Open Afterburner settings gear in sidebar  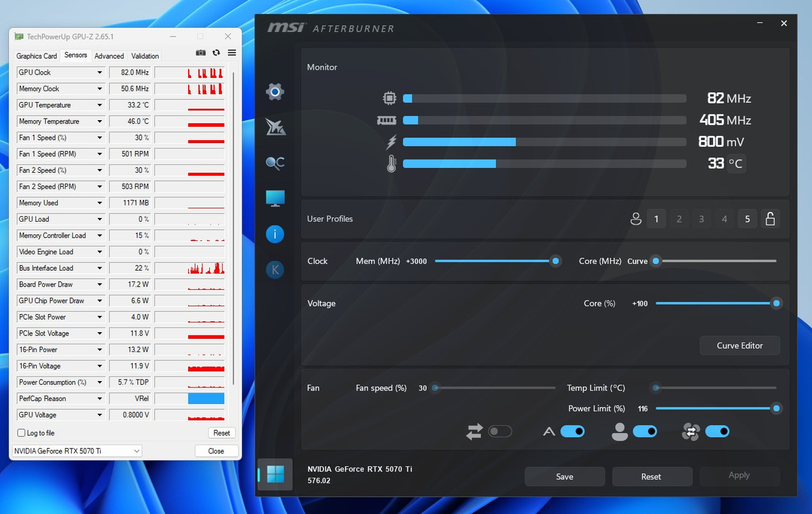click(275, 92)
